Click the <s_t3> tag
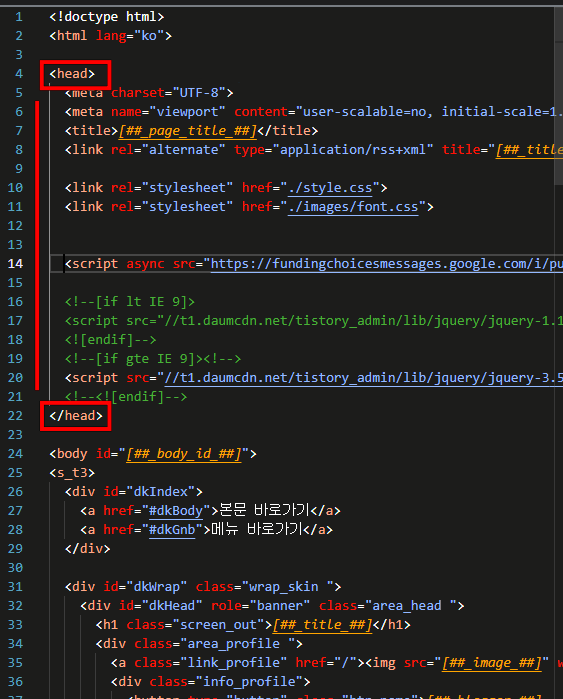The image size is (563, 699). 72,473
